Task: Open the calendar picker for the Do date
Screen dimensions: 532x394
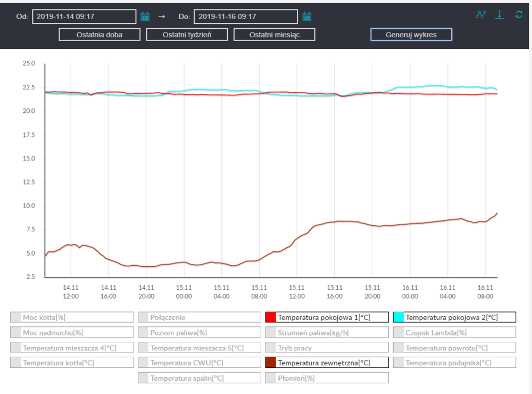Action: pyautogui.click(x=306, y=17)
